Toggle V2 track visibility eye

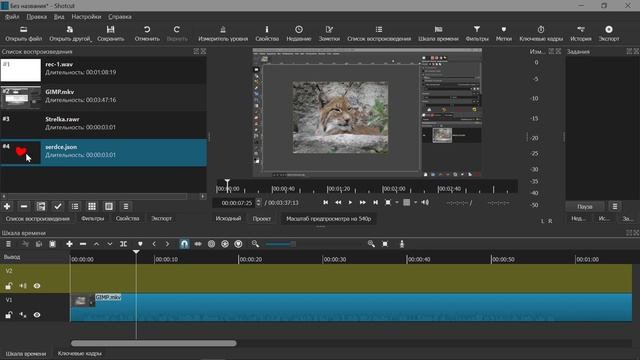[x=37, y=286]
